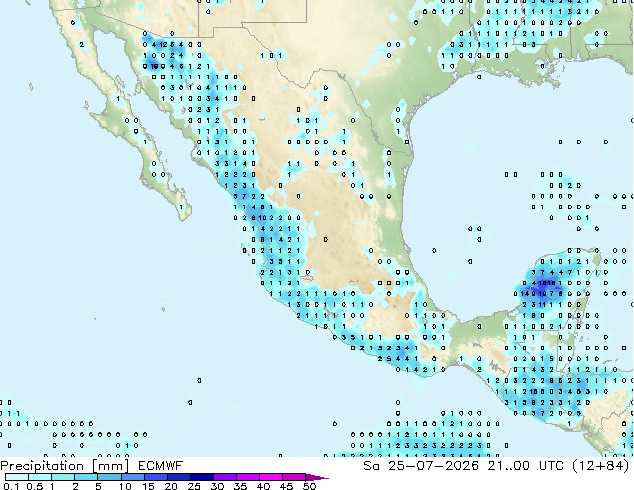Click the '25' legend value
Viewport: 634px width, 490px height.
point(194,486)
